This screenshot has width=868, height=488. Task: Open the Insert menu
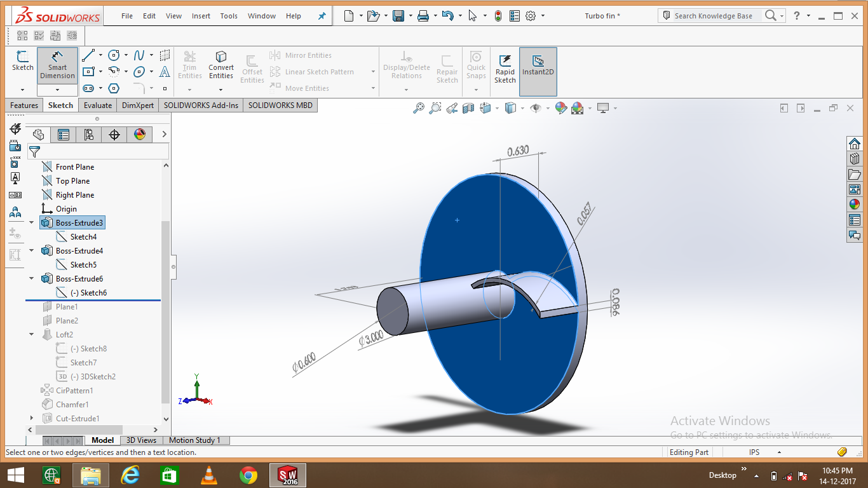(x=201, y=16)
